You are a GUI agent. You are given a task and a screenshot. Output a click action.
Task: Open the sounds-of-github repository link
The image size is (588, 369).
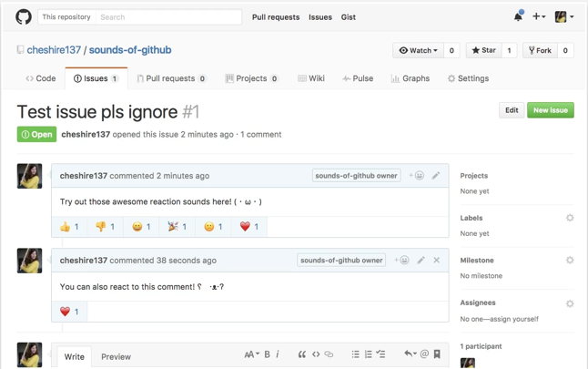pyautogui.click(x=130, y=50)
